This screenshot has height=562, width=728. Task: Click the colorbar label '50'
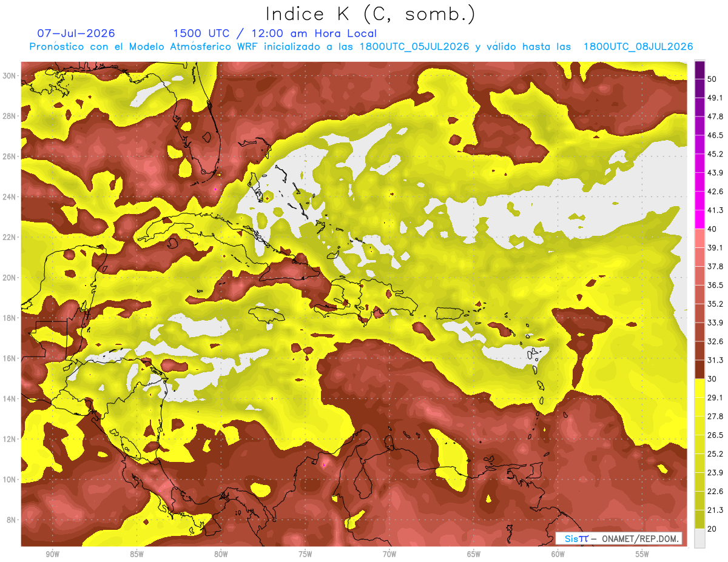[712, 79]
